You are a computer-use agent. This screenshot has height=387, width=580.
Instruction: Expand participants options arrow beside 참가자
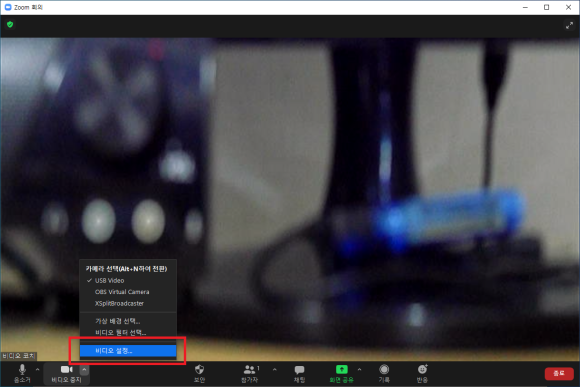point(274,370)
